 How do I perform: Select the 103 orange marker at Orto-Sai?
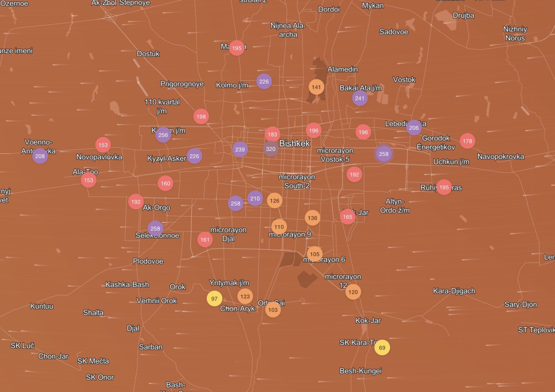(x=273, y=310)
